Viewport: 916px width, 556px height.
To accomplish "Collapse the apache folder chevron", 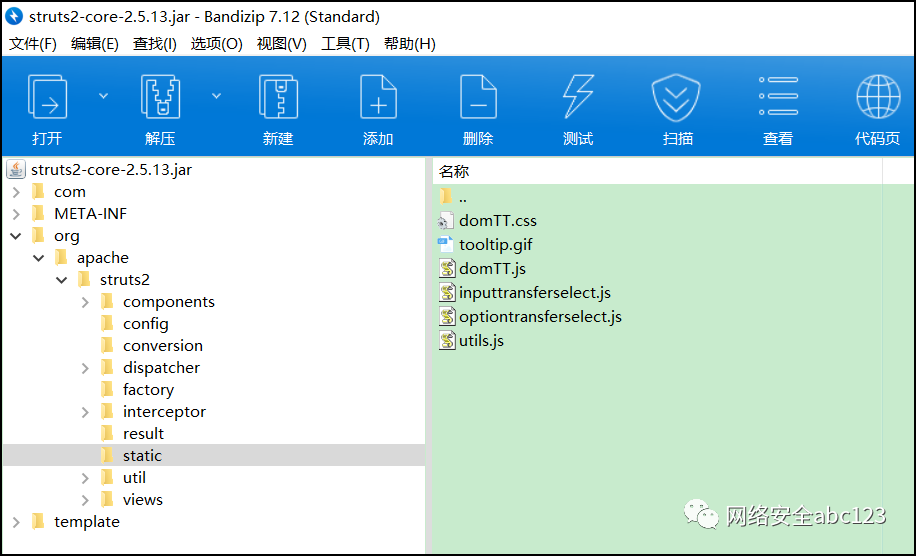I will [39, 258].
